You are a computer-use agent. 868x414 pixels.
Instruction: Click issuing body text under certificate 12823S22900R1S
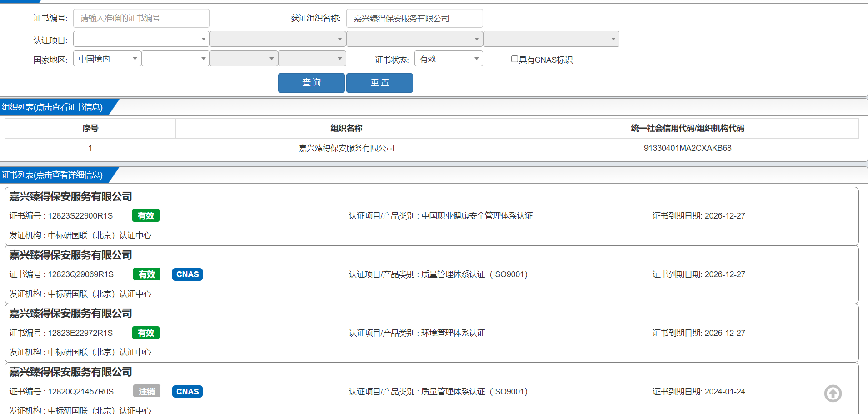(80, 235)
